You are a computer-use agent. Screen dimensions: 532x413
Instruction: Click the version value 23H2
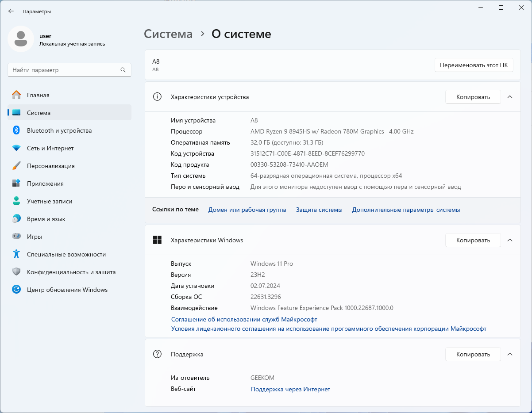pos(258,275)
